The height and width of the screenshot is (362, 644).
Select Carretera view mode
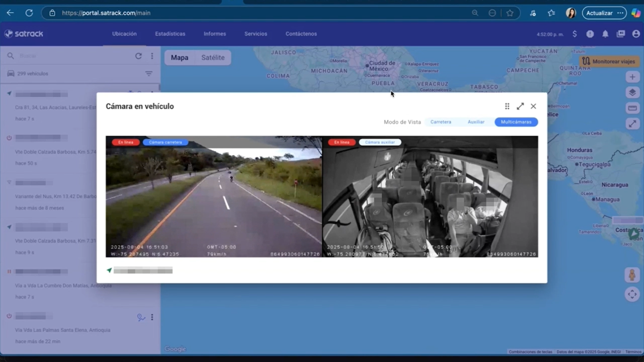click(x=441, y=122)
